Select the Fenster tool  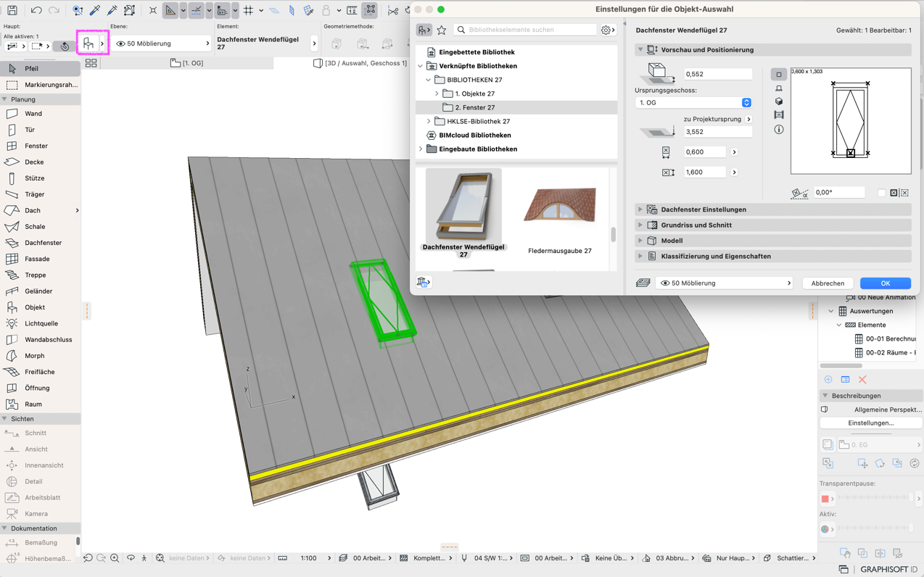(40, 146)
